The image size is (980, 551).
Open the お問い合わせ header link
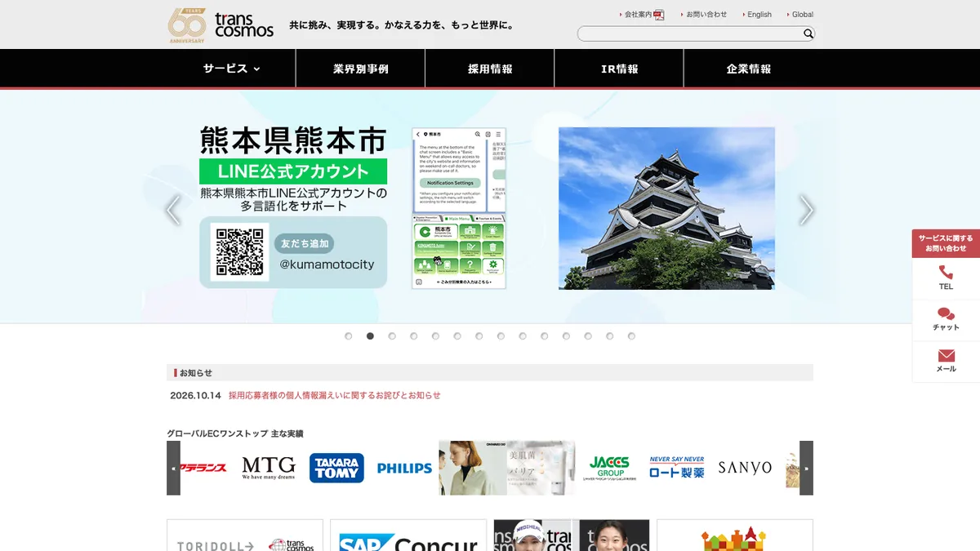tap(704, 15)
